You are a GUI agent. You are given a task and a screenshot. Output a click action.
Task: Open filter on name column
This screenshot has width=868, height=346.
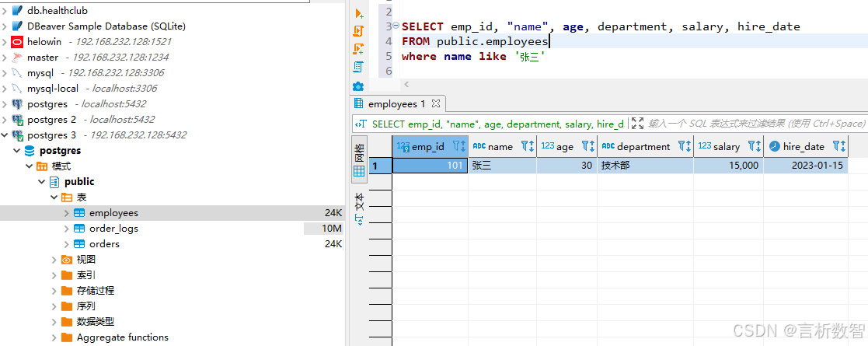[525, 146]
